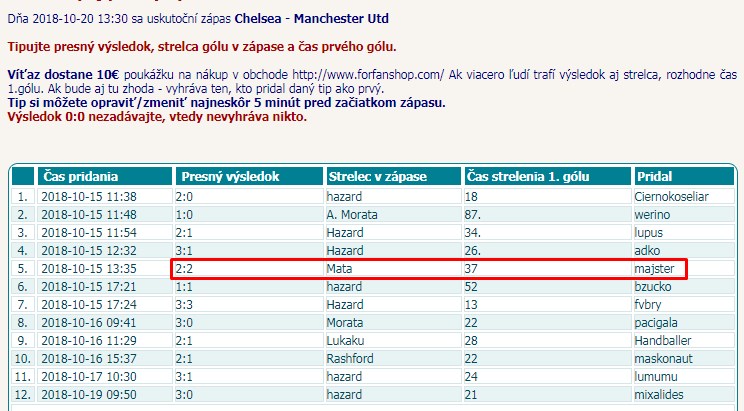Click the highlighted username majster
The height and width of the screenshot is (411, 744).
click(656, 269)
